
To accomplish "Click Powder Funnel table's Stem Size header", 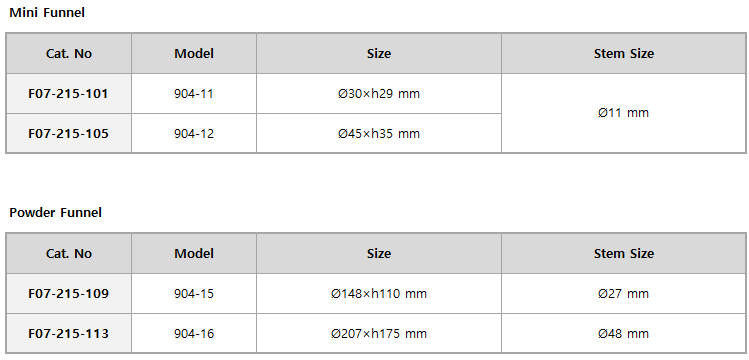I will pos(623,254).
